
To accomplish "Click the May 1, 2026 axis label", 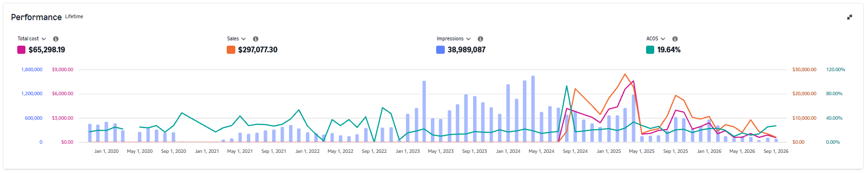I will pos(742,151).
